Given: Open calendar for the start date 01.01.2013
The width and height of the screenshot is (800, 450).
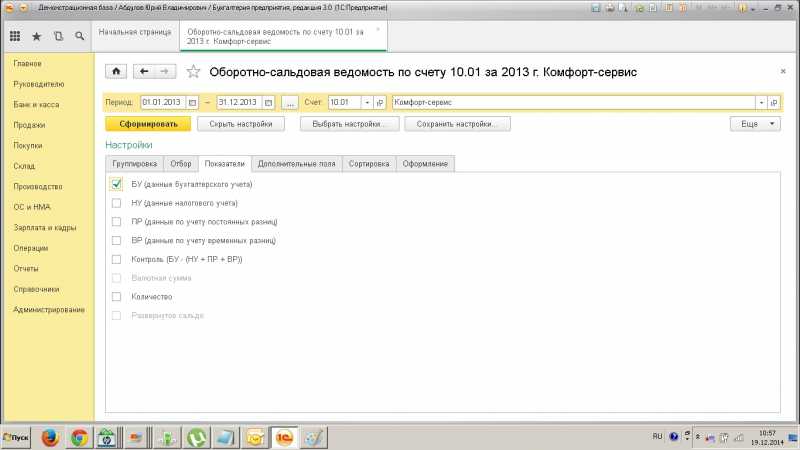Looking at the screenshot, I should tap(192, 103).
